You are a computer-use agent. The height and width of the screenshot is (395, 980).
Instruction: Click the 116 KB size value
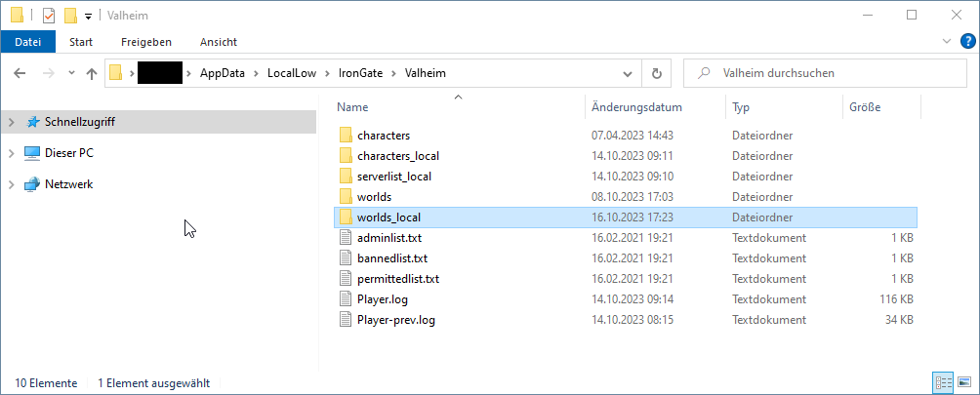click(896, 299)
